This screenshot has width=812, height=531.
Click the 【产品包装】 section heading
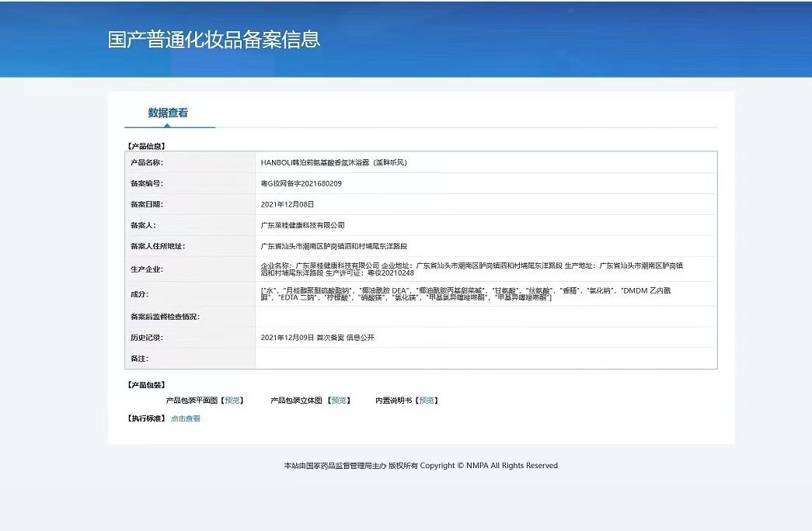coord(145,384)
